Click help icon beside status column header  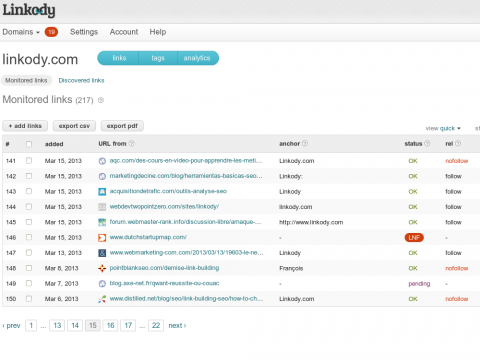point(427,143)
